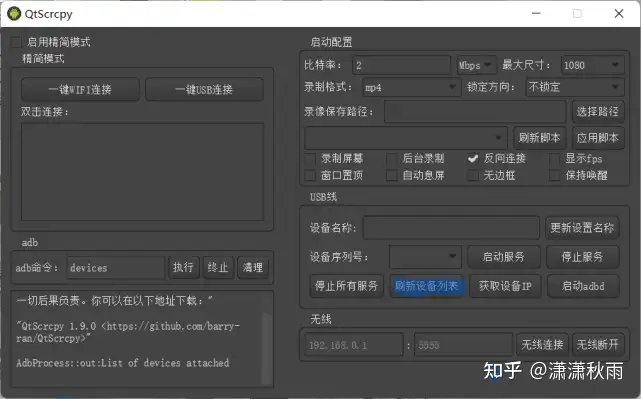Close the QtScrcpy window
Screen dimensions: 641x399
click(619, 13)
